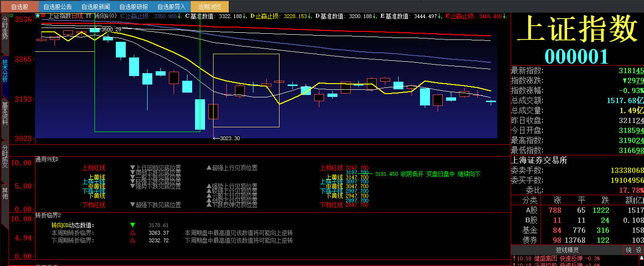Click the C止赢止损 3350.988 label
644x266 pixels.
point(151,16)
